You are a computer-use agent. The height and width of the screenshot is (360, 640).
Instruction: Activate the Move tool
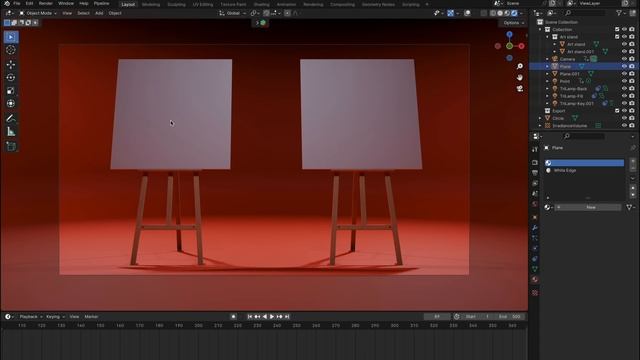[11, 64]
